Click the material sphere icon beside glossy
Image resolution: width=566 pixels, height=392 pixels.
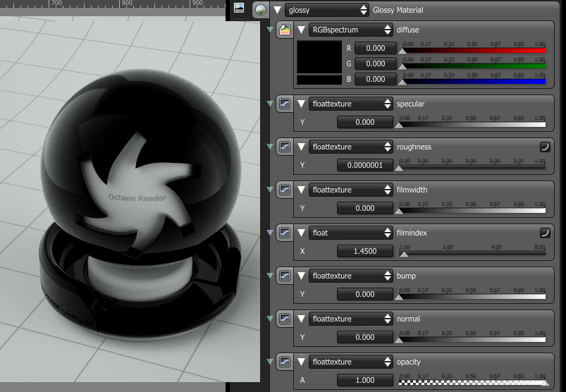tap(260, 10)
